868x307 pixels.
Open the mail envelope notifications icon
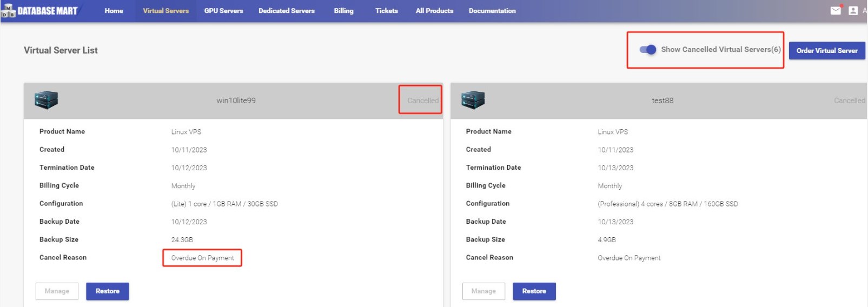[x=836, y=10]
